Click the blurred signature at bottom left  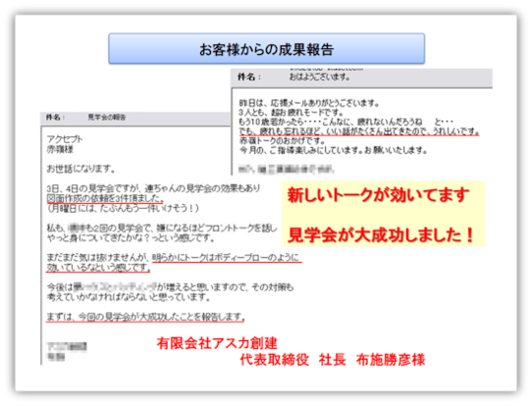pos(67,351)
